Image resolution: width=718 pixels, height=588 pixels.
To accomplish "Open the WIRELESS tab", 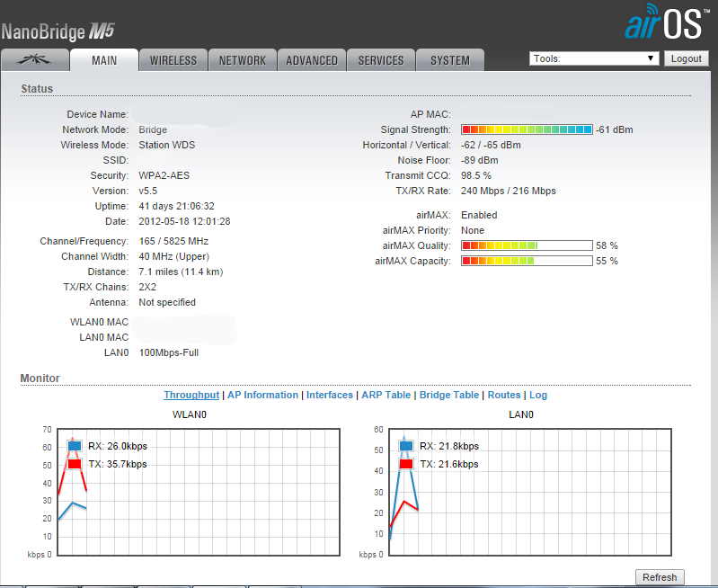I will click(x=173, y=60).
